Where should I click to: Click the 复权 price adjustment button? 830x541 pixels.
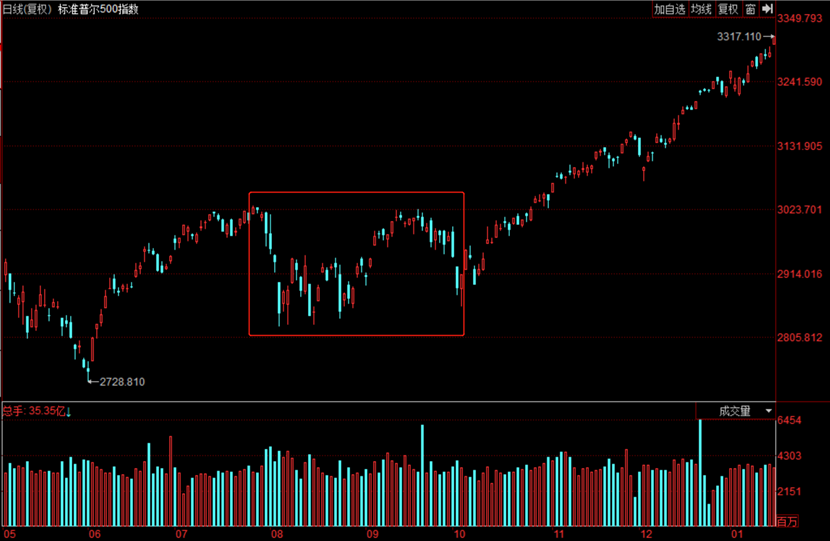pyautogui.click(x=728, y=9)
